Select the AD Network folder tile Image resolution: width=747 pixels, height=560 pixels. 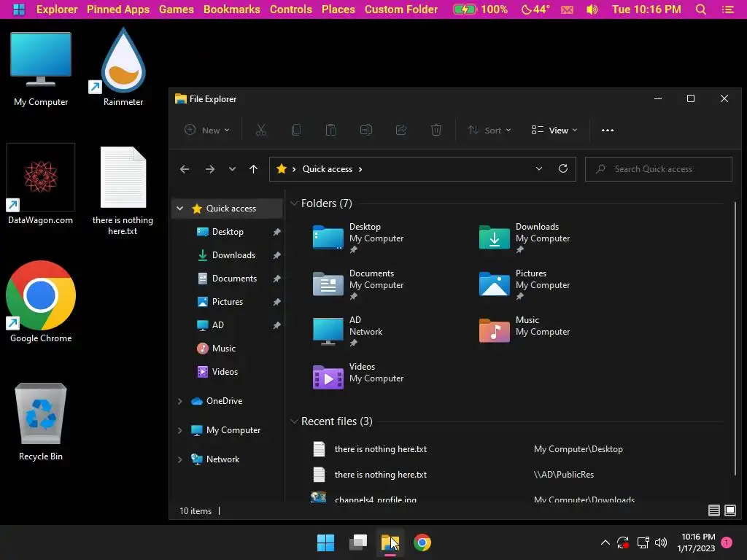pos(349,331)
